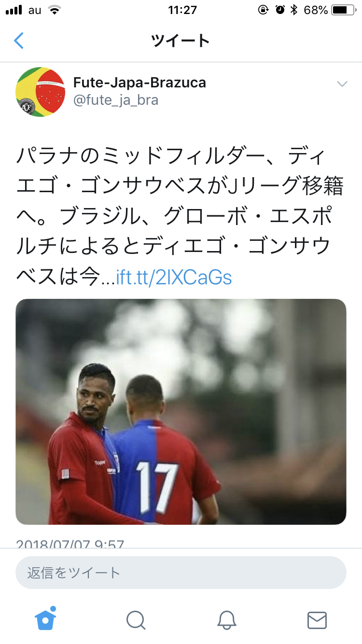Tap the alarm clock status icon
This screenshot has height=644, width=362.
[280, 10]
